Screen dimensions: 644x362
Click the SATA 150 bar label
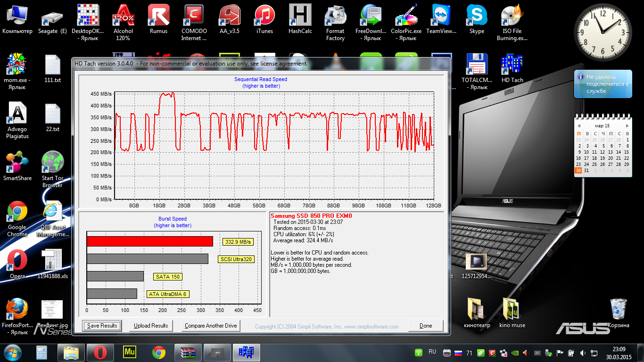[168, 277]
